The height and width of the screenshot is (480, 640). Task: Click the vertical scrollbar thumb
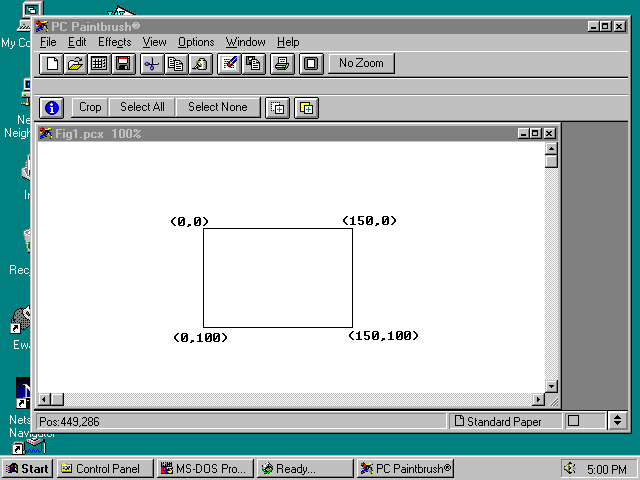click(x=551, y=162)
